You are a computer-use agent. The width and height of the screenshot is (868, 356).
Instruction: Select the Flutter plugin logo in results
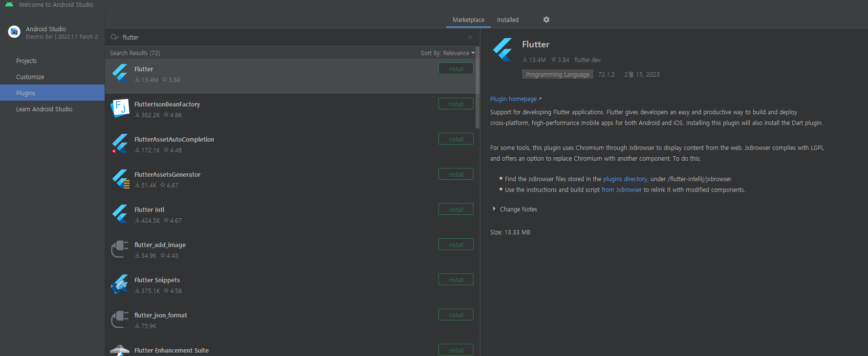pyautogui.click(x=120, y=74)
